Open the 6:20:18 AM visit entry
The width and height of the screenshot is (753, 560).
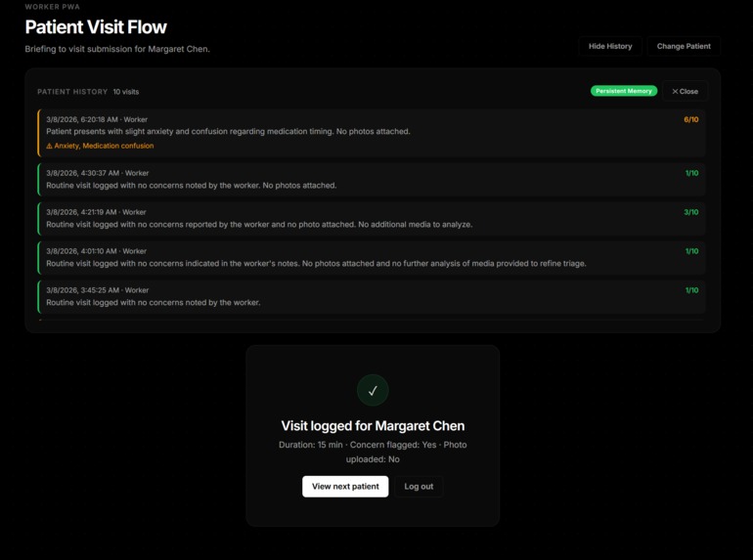tap(372, 133)
